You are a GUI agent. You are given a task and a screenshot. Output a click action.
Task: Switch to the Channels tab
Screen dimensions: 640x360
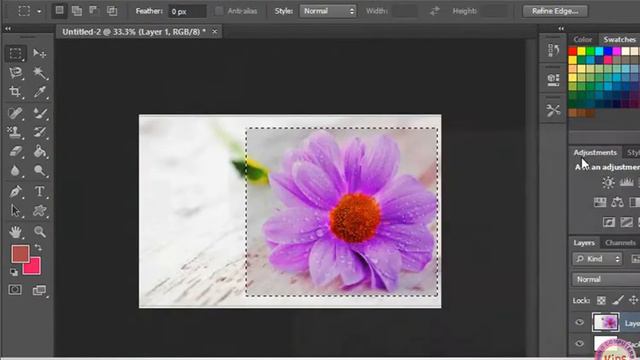click(620, 243)
